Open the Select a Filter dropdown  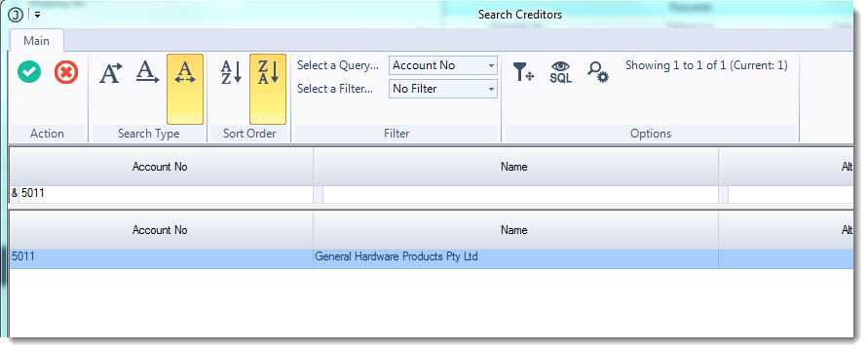[443, 89]
